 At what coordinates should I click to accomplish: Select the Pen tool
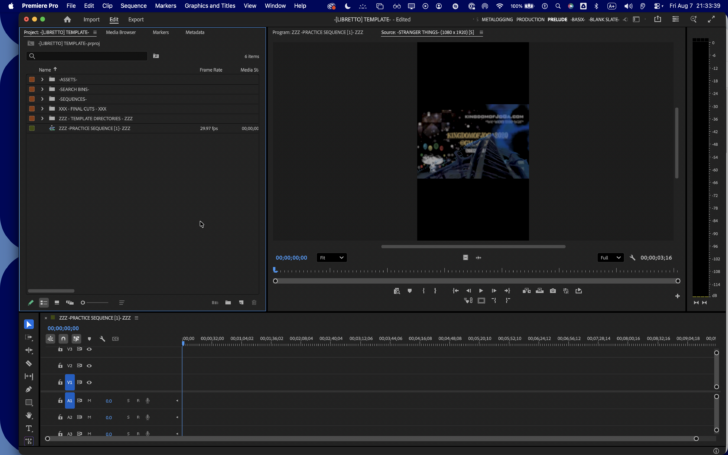pos(29,390)
